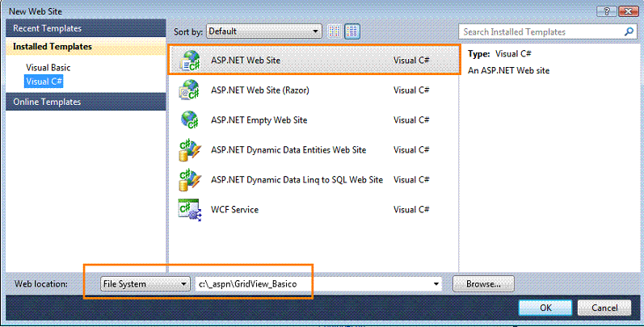This screenshot has height=327, width=644.
Task: Click the WCF Service template icon
Action: (x=189, y=210)
